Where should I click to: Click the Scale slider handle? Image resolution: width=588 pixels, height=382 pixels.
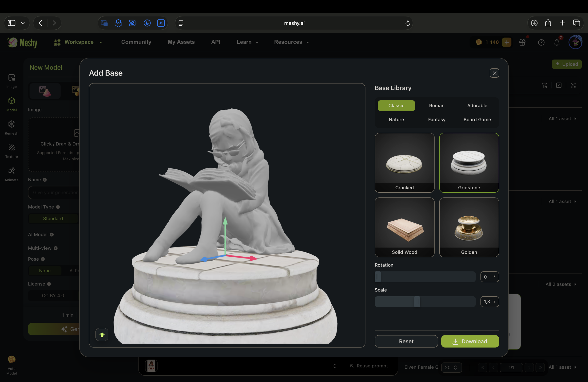point(417,302)
